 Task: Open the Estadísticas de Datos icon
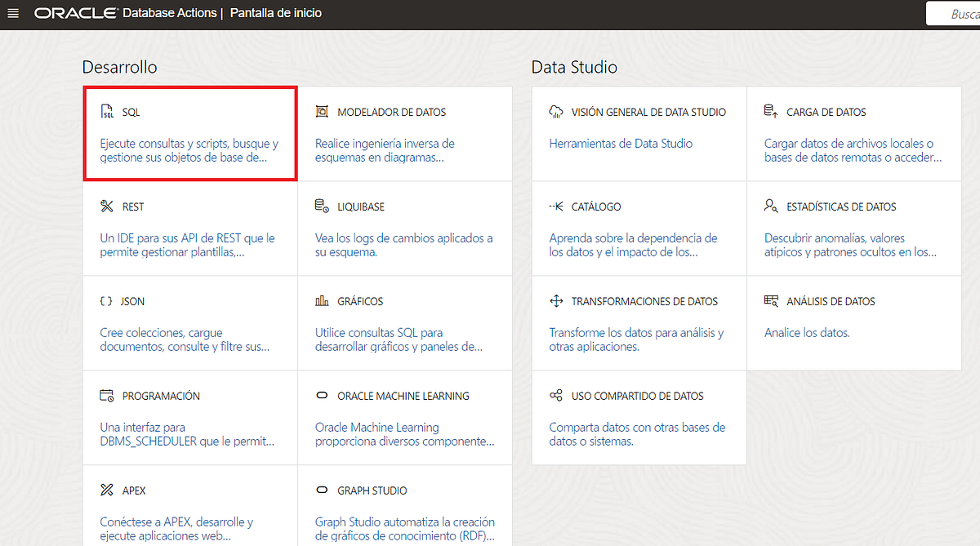click(771, 206)
